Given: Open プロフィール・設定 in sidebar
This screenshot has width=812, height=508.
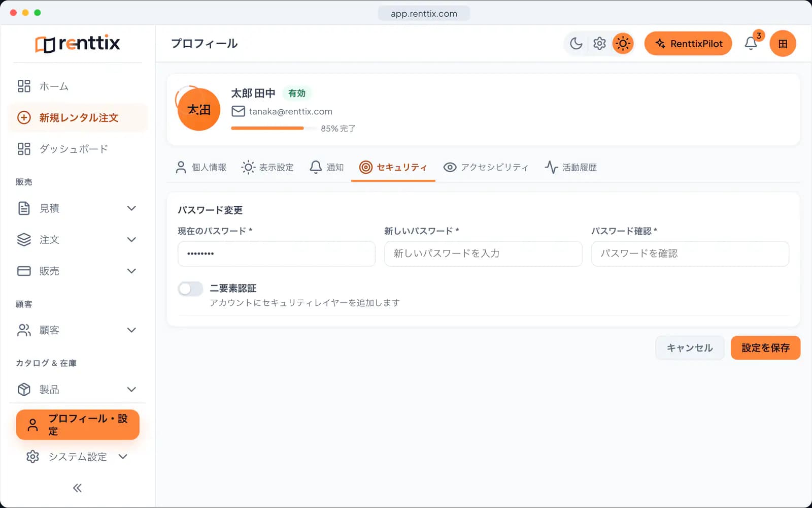Looking at the screenshot, I should [x=78, y=425].
